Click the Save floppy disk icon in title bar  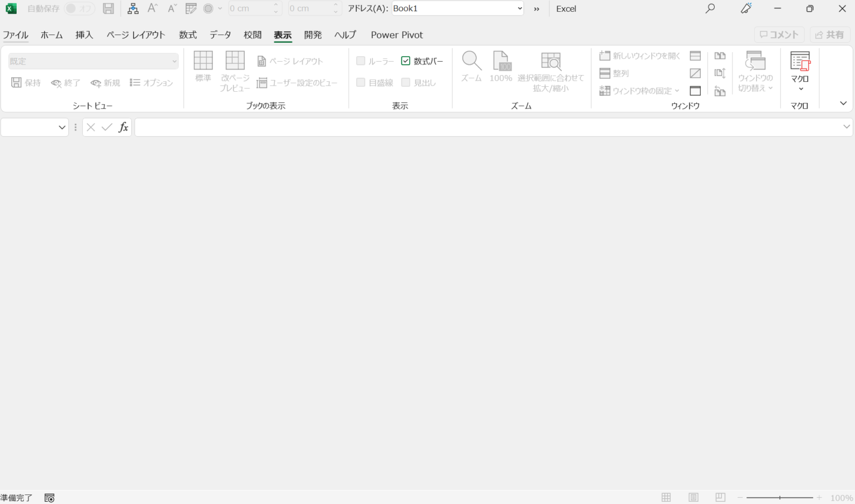(x=109, y=8)
